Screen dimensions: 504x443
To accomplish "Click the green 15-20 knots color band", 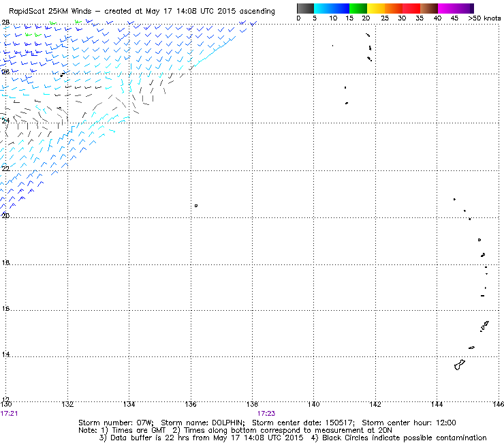I will (x=358, y=8).
